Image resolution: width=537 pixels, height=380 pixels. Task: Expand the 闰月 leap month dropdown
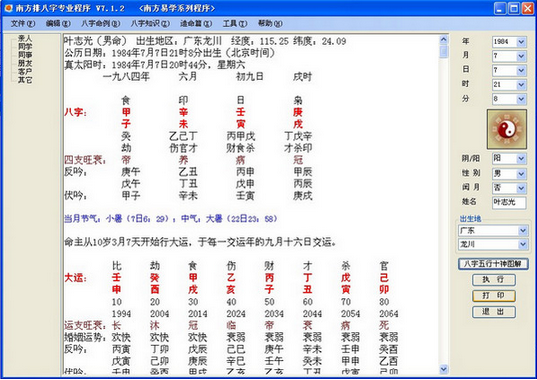pos(521,188)
